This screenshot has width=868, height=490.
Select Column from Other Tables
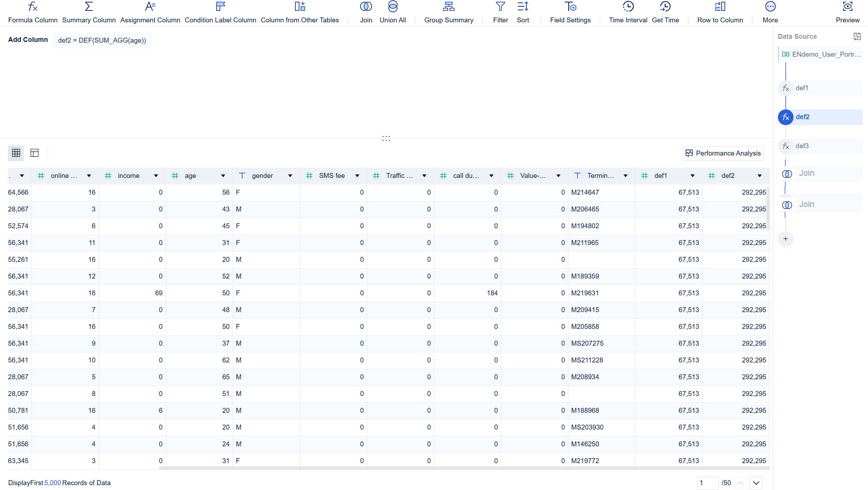300,13
